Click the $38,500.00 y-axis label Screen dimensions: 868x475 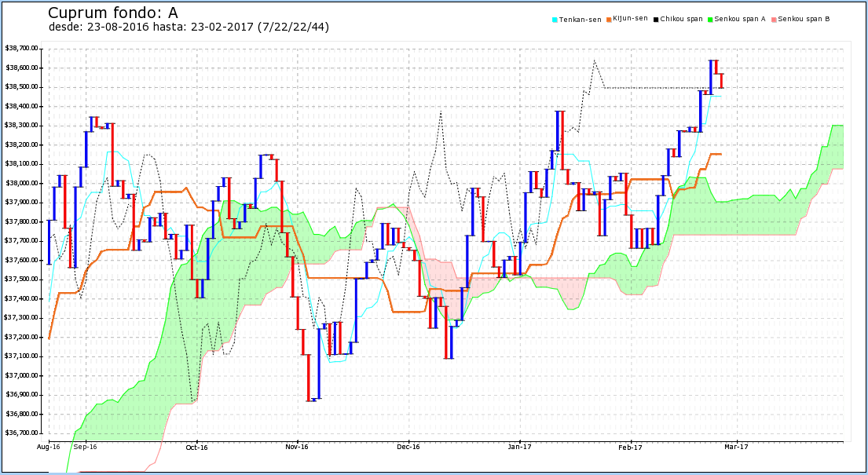click(x=21, y=87)
